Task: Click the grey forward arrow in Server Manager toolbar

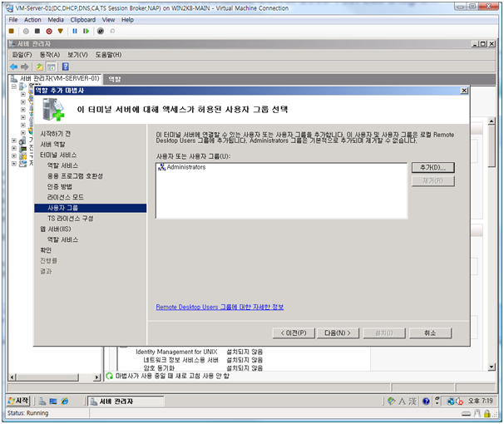Action: tap(25, 67)
